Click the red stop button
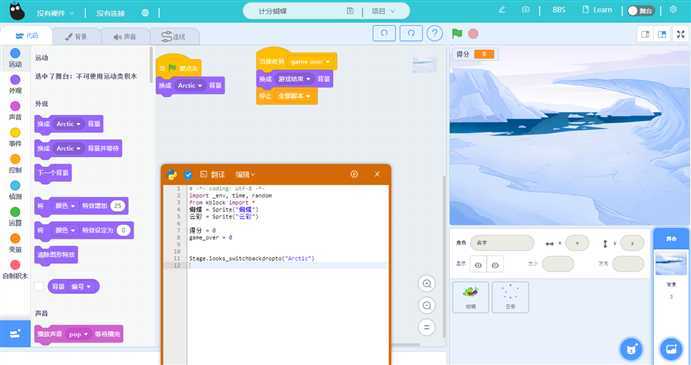Image resolution: width=691 pixels, height=365 pixels. 473,34
